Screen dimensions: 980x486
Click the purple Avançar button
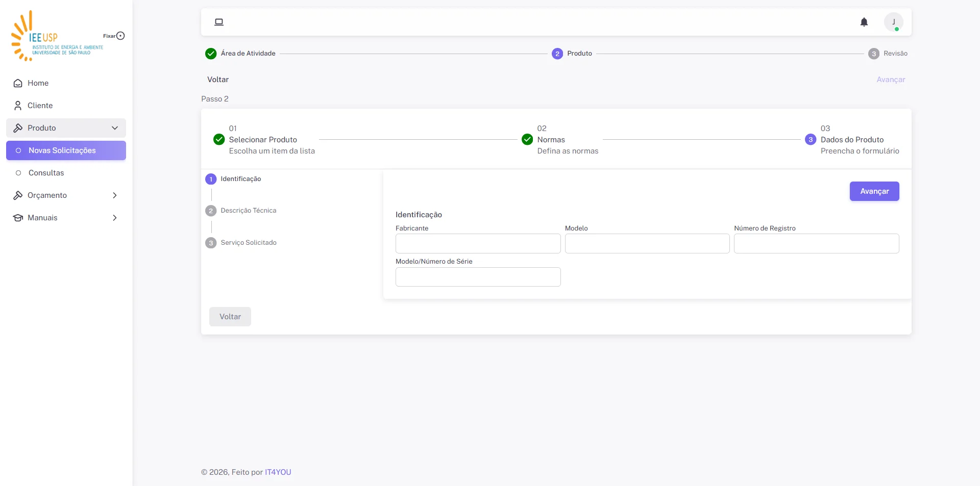874,191
